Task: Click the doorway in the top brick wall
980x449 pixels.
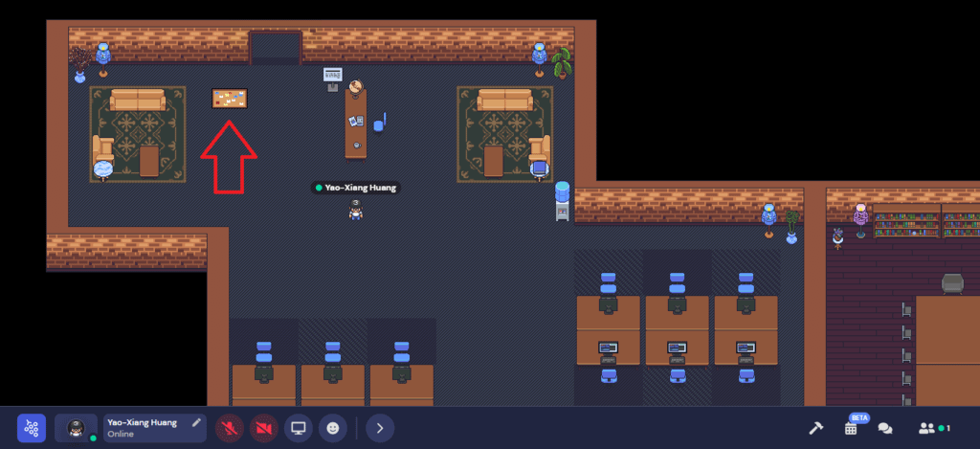Action: coord(276,48)
